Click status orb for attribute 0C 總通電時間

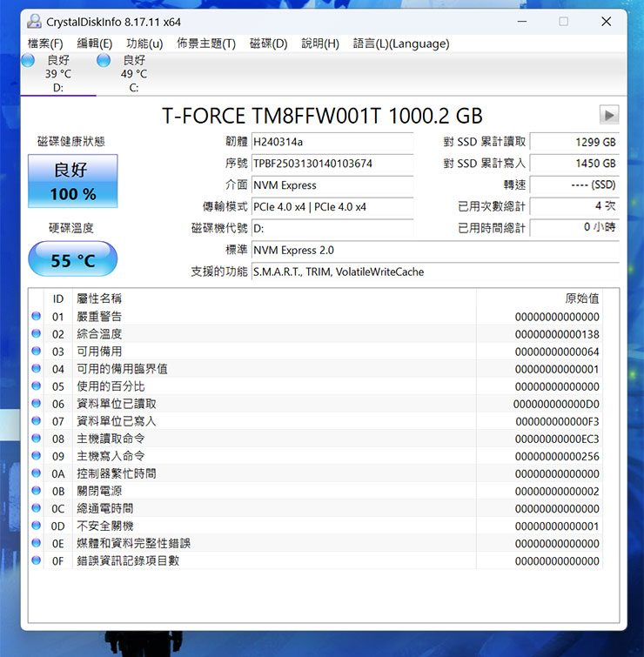[37, 508]
